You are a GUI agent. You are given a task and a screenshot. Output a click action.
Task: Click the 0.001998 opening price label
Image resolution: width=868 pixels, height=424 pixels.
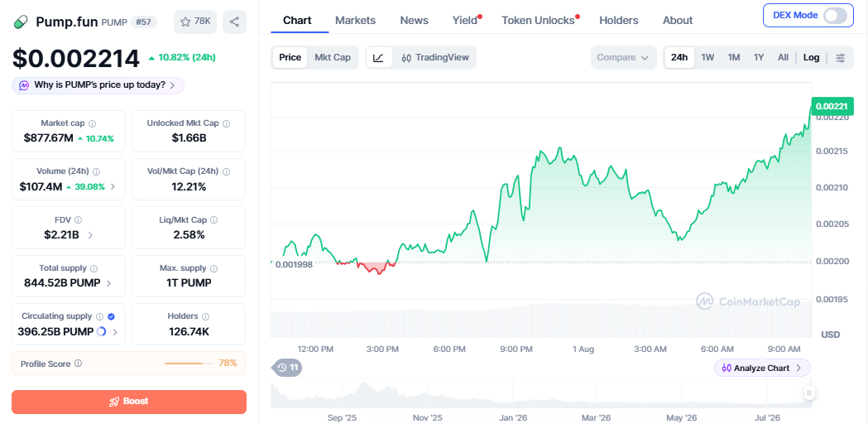tap(294, 264)
